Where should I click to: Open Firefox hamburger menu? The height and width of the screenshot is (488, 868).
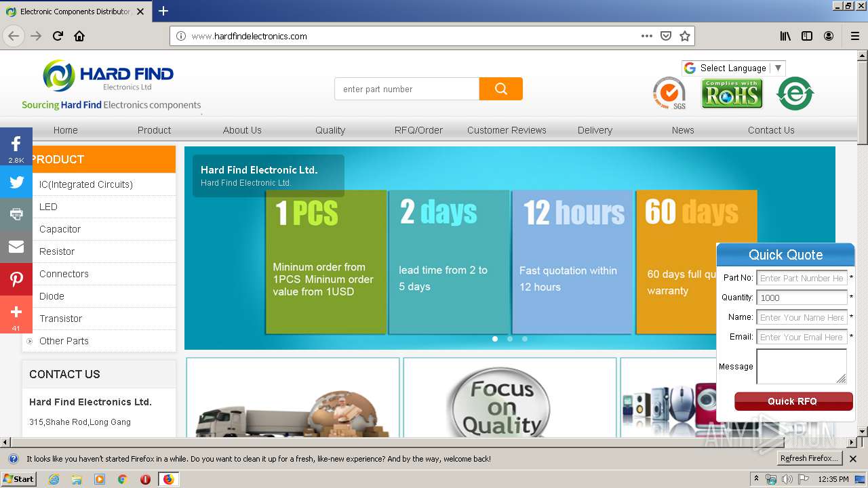(x=855, y=36)
